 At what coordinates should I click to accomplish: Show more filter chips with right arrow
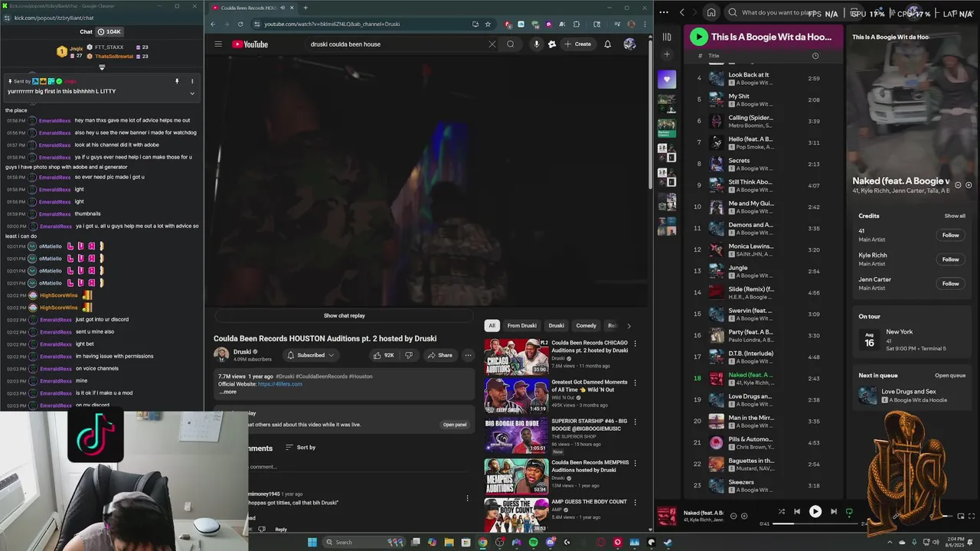pos(629,325)
